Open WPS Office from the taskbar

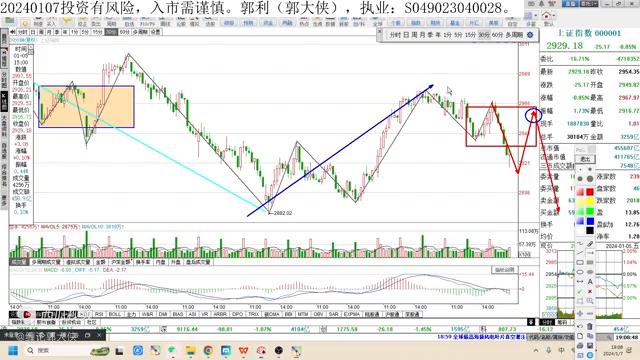click(x=244, y=351)
